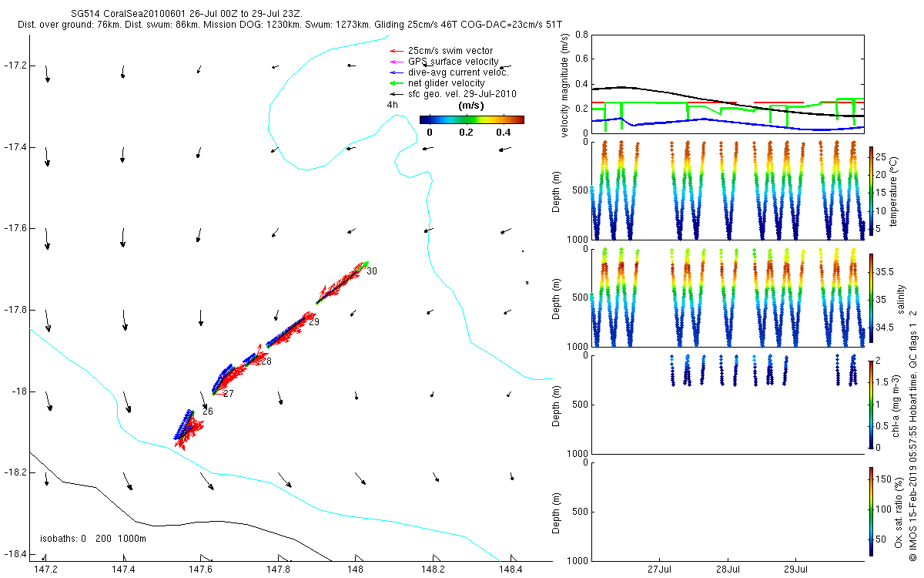This screenshot has width=924, height=578.
Task: Click the chl-a (mg m-3) colorbar
Action: click(x=871, y=403)
